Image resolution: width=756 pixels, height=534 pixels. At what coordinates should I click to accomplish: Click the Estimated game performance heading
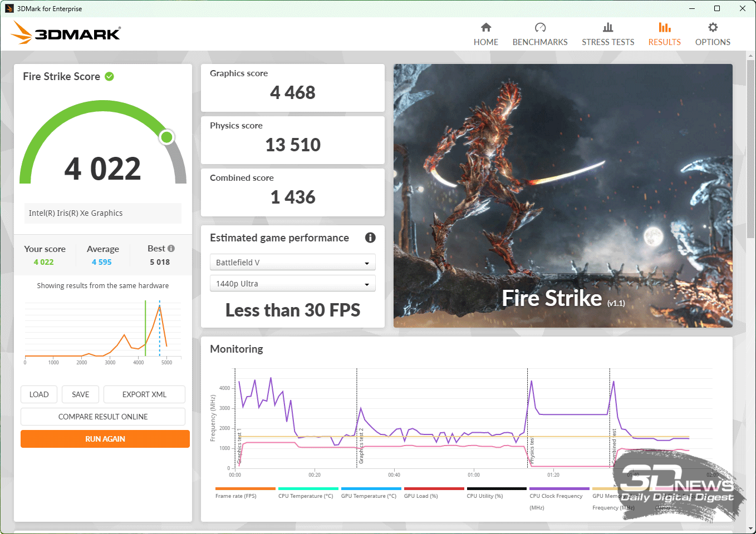[x=279, y=238]
